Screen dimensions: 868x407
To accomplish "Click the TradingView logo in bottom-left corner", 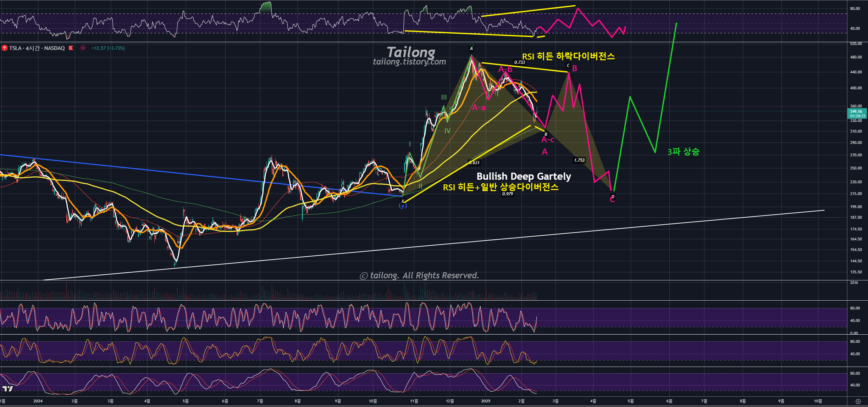I will (7, 389).
